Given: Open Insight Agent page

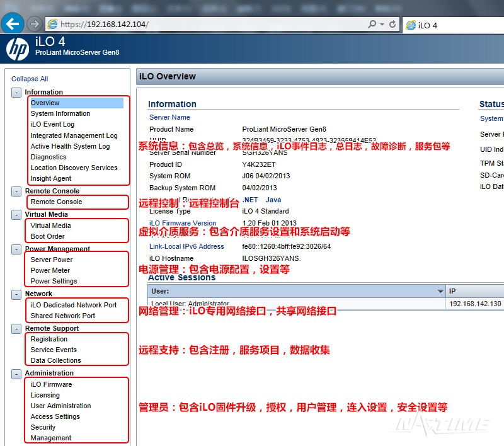Looking at the screenshot, I should (x=51, y=178).
